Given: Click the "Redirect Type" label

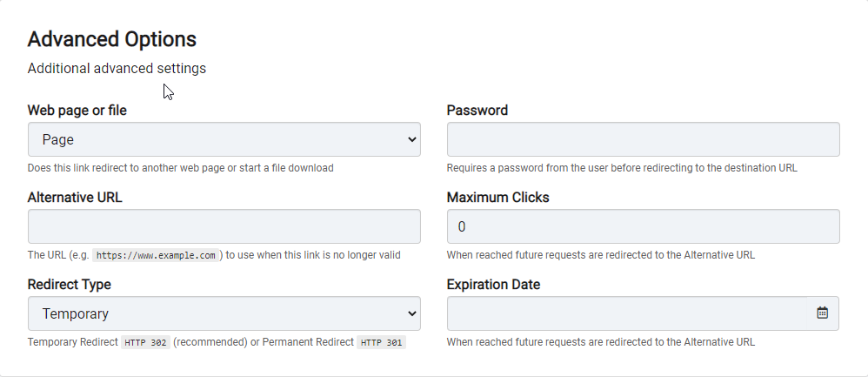Looking at the screenshot, I should [x=70, y=285].
